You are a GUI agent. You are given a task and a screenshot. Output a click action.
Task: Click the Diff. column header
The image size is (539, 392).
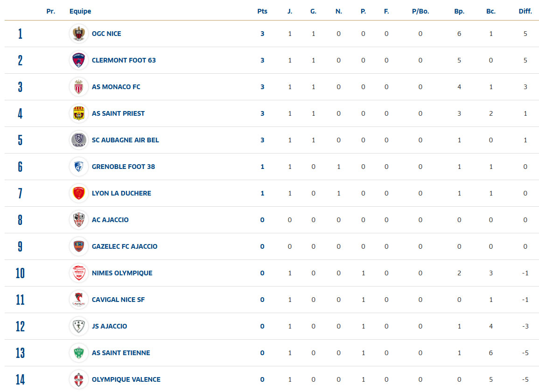coord(525,11)
